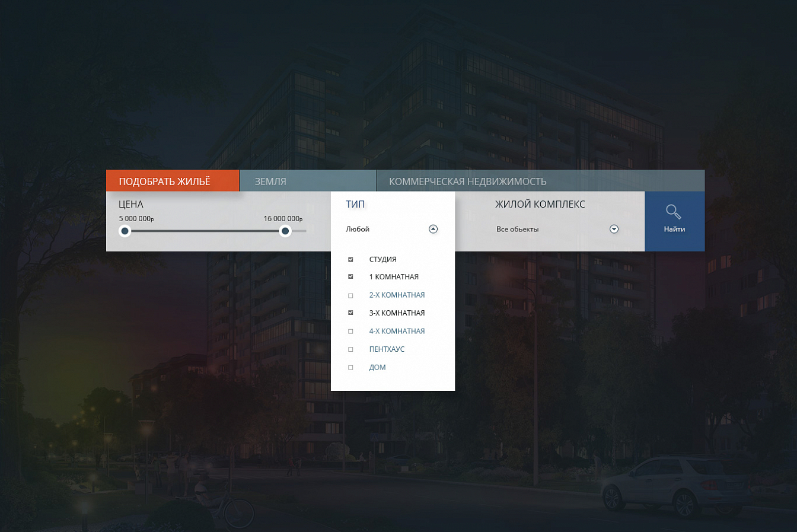Click the 4-Х КОМНАТНАЯ label

pos(397,332)
